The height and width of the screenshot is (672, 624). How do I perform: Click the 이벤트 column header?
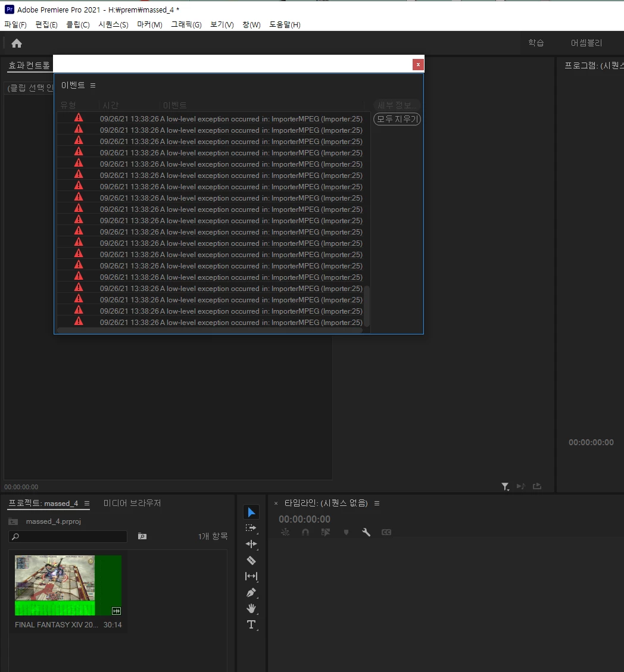point(175,105)
